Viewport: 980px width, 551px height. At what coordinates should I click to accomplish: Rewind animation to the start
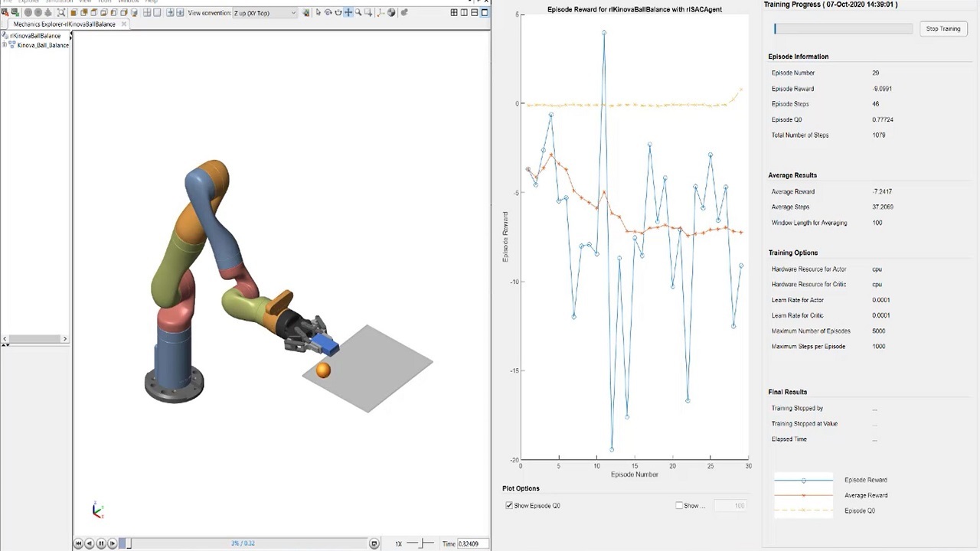(x=78, y=543)
